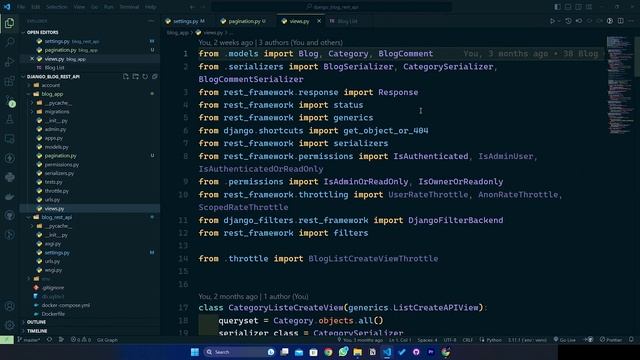Click the UTF-8 encoding in the status bar
This screenshot has height=360, width=640.
pyautogui.click(x=450, y=340)
